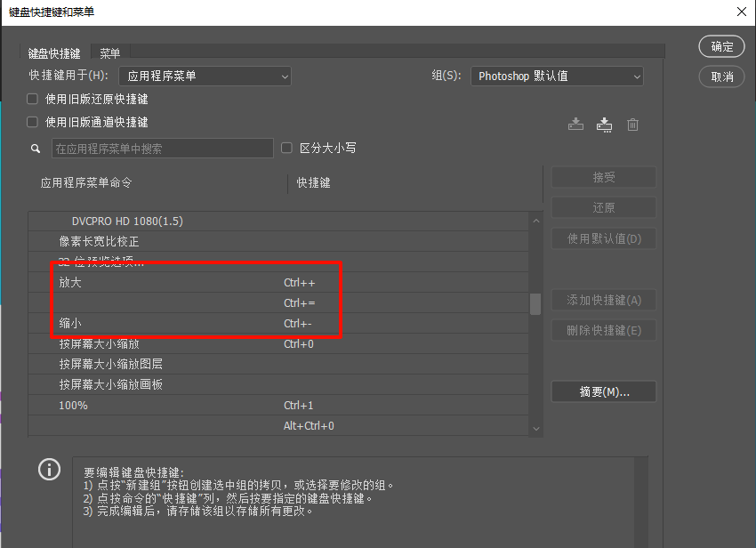Click the magnifier search icon

pos(35,148)
